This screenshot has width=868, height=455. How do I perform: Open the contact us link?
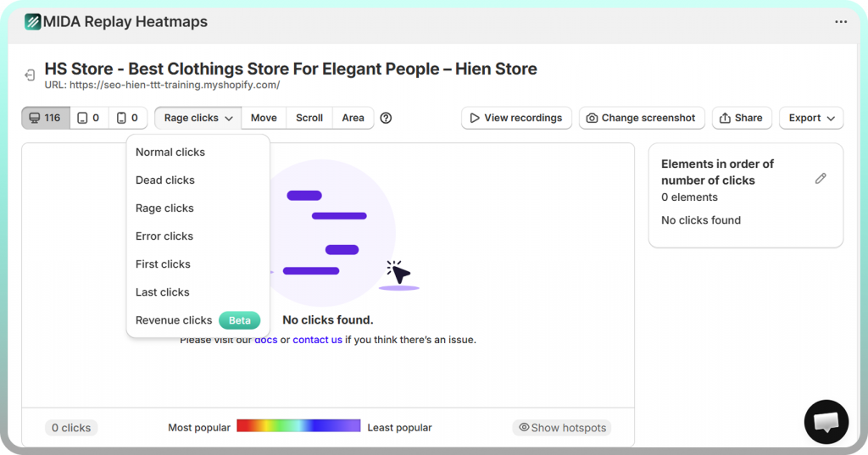point(317,340)
